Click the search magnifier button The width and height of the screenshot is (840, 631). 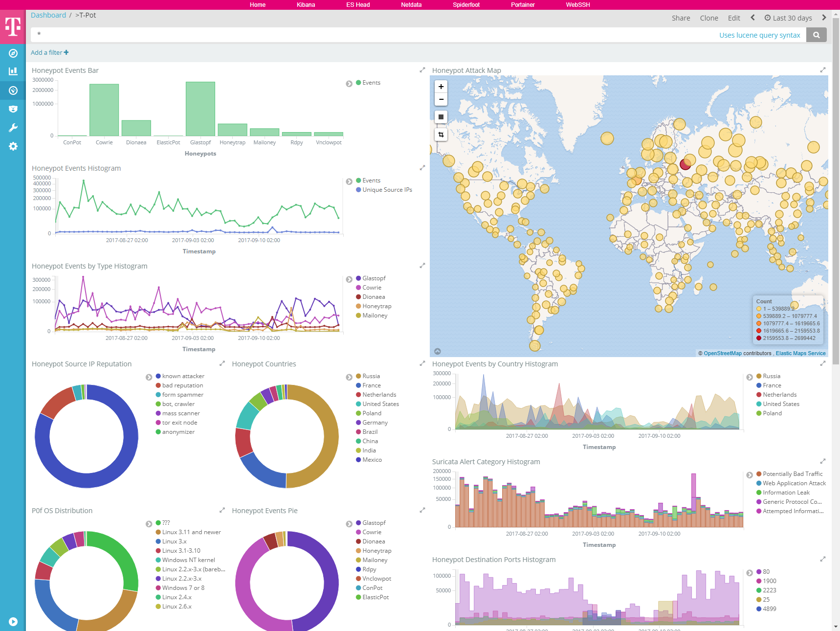pyautogui.click(x=816, y=35)
